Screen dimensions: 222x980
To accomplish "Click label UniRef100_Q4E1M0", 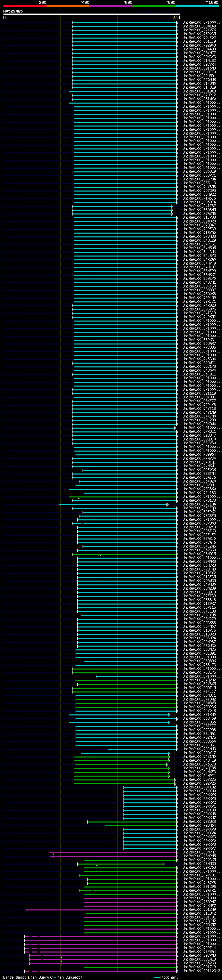I will coord(199,756).
